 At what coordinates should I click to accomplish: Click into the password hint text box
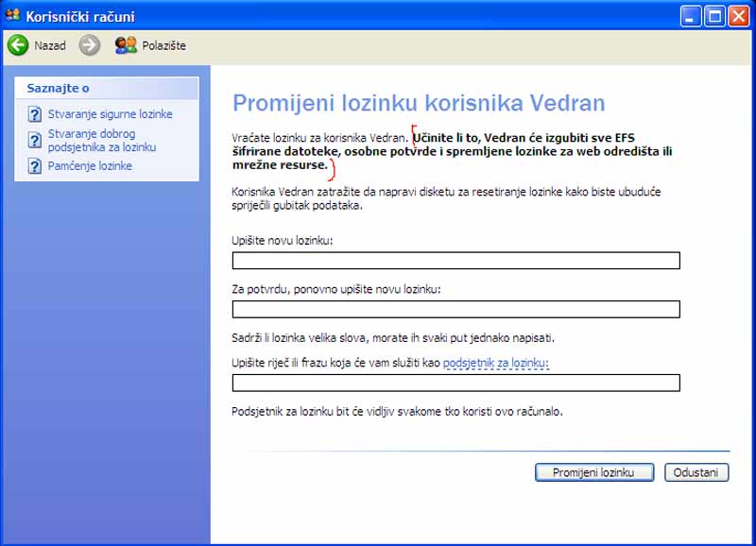[x=455, y=383]
